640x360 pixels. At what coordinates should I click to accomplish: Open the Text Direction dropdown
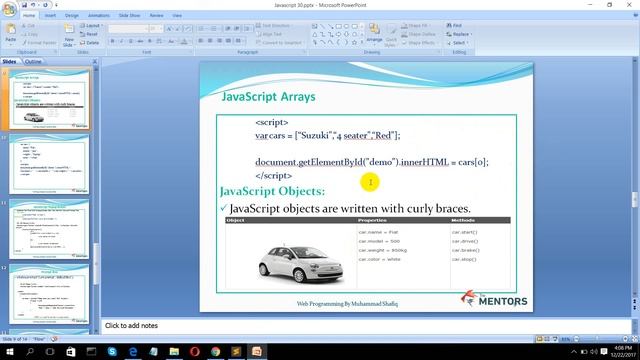[274, 26]
